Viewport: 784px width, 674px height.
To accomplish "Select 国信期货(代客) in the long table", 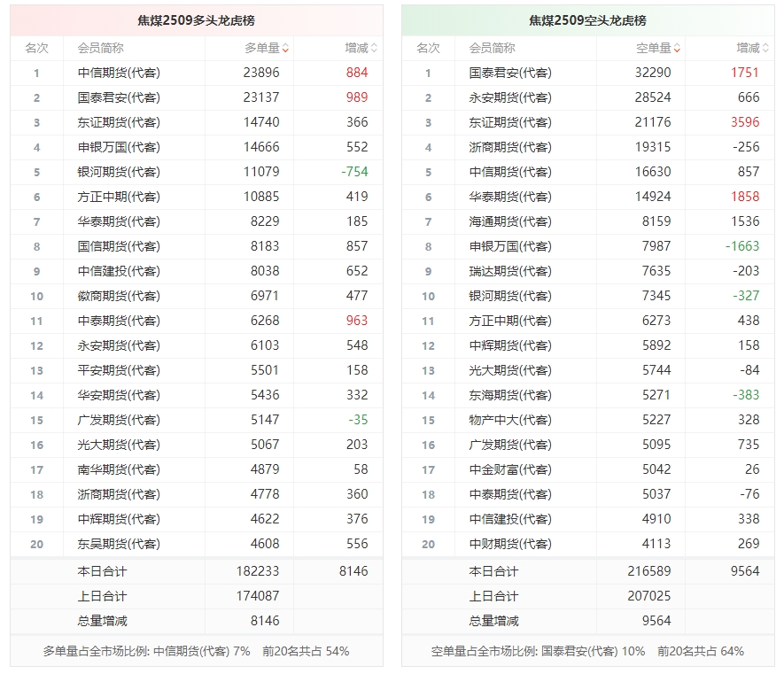I will click(x=119, y=246).
